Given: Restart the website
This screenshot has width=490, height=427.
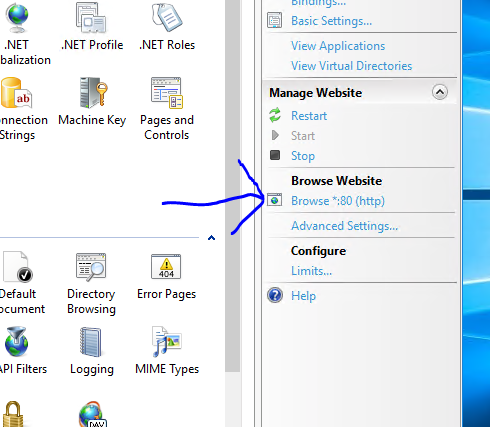Looking at the screenshot, I should click(309, 116).
